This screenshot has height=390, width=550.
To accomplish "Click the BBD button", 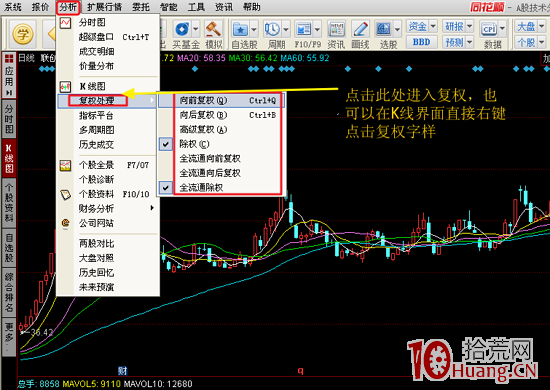I will [422, 42].
